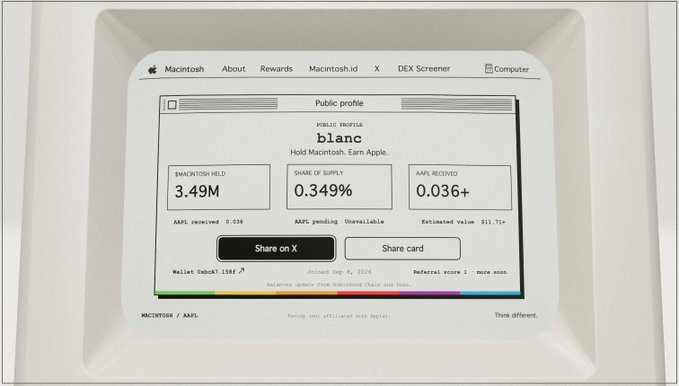Click the Apple logo icon
Image resolution: width=679 pixels, height=386 pixels.
pos(152,69)
